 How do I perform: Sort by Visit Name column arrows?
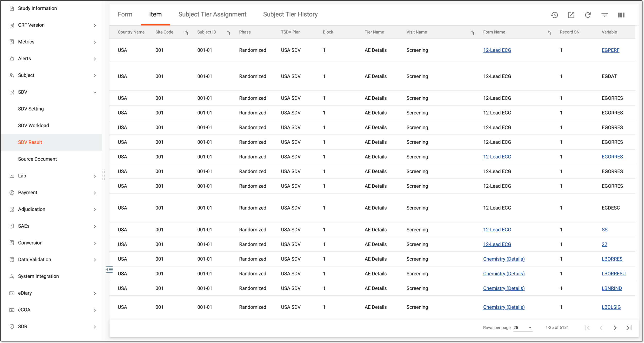coord(473,32)
